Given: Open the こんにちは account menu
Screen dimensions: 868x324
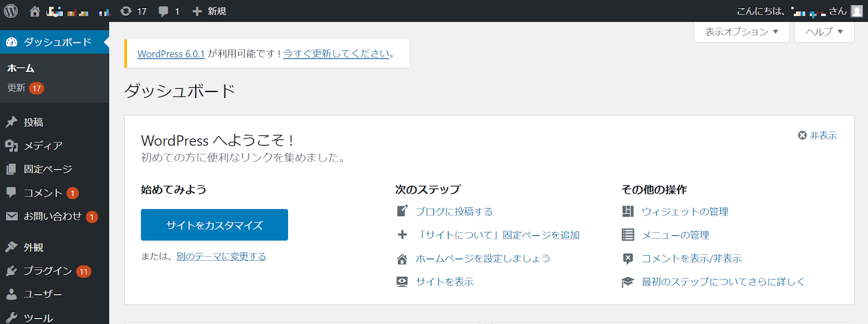Looking at the screenshot, I should pyautogui.click(x=799, y=11).
